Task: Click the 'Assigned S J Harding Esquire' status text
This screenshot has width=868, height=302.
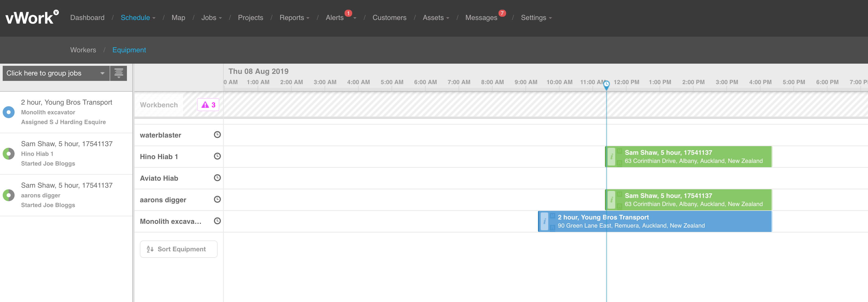Action: click(x=63, y=122)
